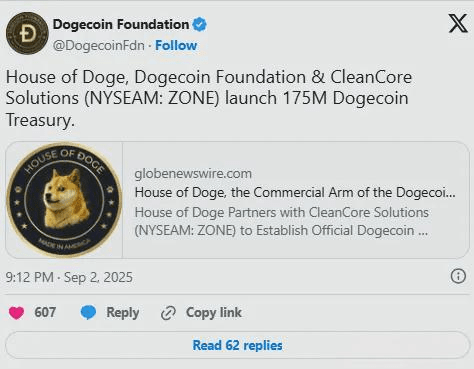This screenshot has width=474, height=369.
Task: Click the Copy link text
Action: click(214, 313)
